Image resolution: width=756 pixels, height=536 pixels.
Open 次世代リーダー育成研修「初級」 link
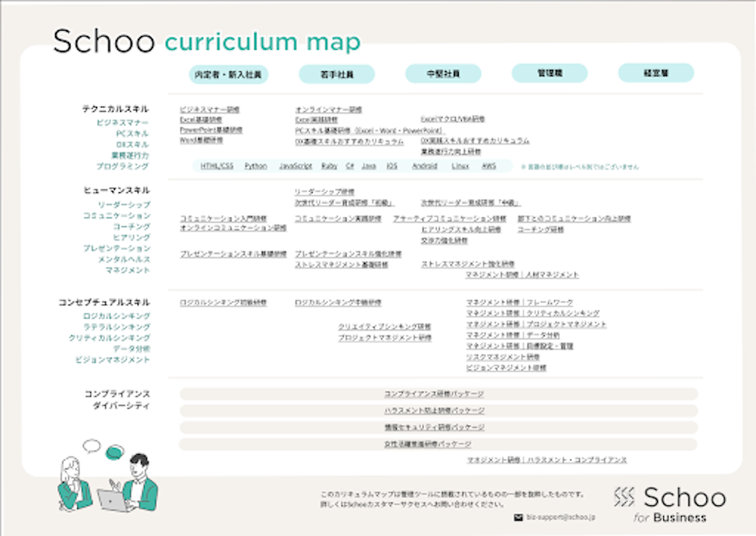[345, 203]
